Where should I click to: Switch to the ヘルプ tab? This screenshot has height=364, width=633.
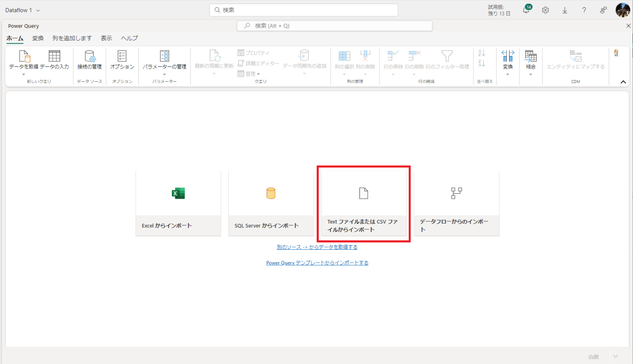(129, 38)
